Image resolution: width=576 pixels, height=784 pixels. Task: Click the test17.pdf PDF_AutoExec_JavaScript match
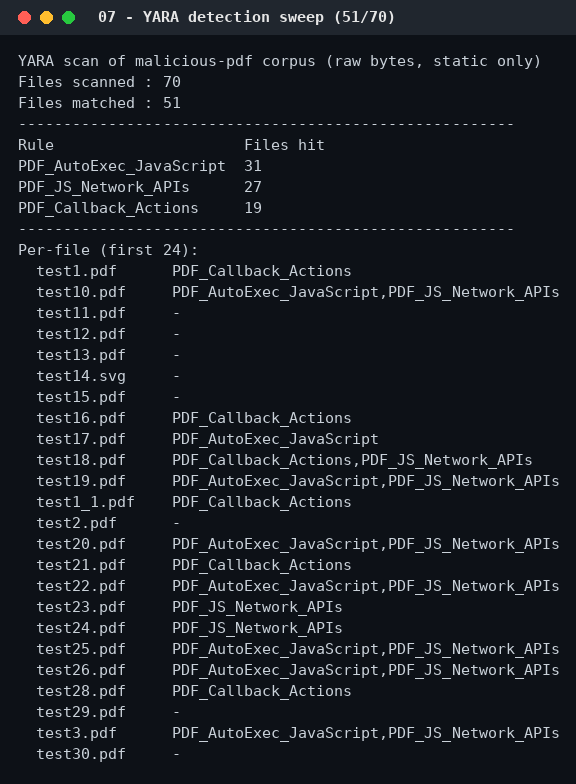point(276,439)
